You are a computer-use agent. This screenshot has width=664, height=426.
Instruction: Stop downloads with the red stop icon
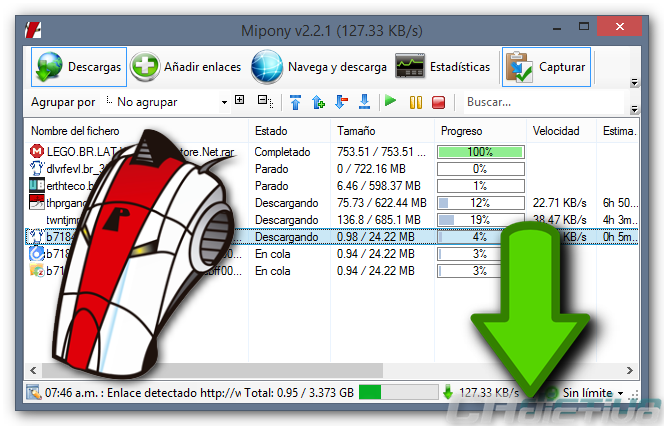(x=438, y=102)
